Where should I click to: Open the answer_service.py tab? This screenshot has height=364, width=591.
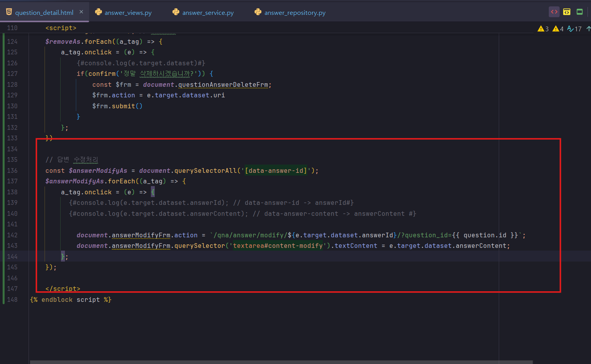coord(203,13)
